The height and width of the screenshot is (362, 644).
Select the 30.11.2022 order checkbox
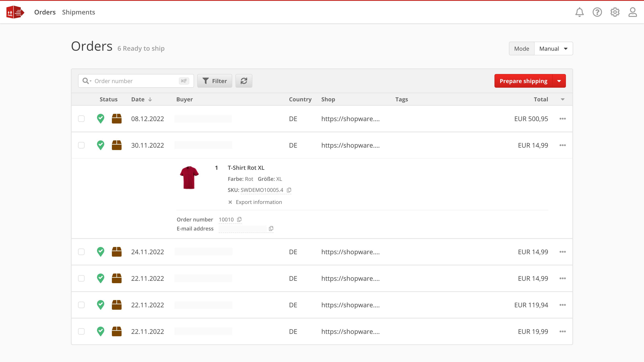click(81, 145)
